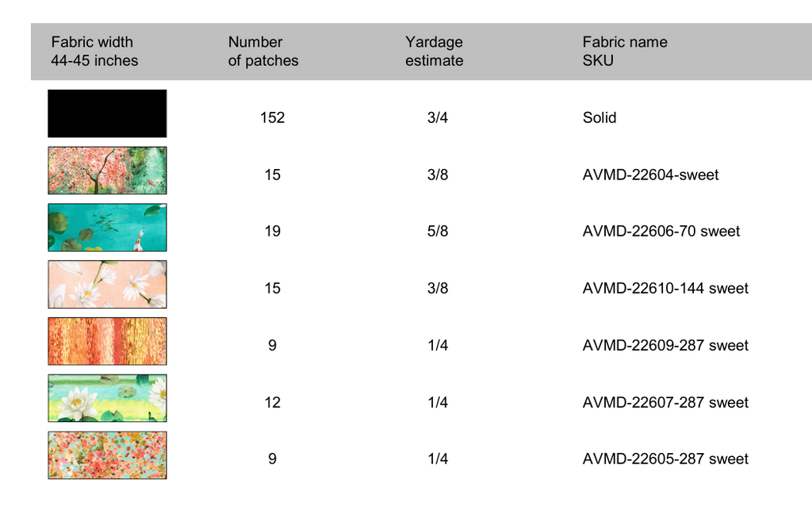Image resolution: width=812 pixels, height=511 pixels.
Task: Pick the teal koi pond fabric swatch
Action: click(107, 228)
